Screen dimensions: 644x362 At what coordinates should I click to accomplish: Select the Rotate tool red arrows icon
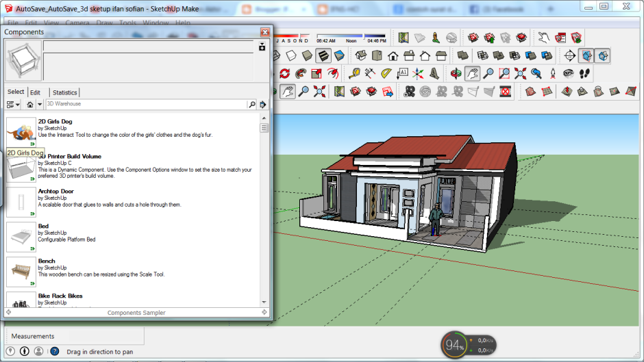284,73
